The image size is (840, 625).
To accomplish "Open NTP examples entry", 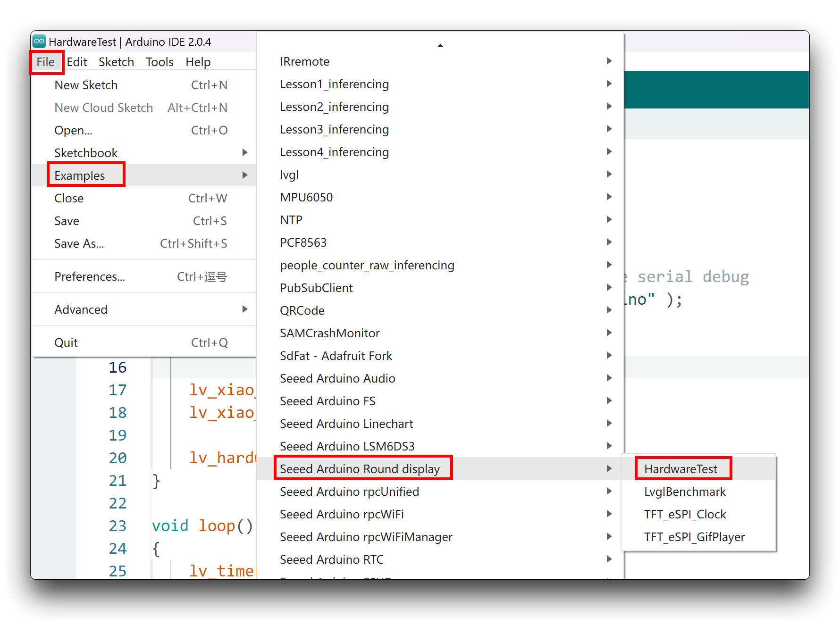I will (440, 220).
